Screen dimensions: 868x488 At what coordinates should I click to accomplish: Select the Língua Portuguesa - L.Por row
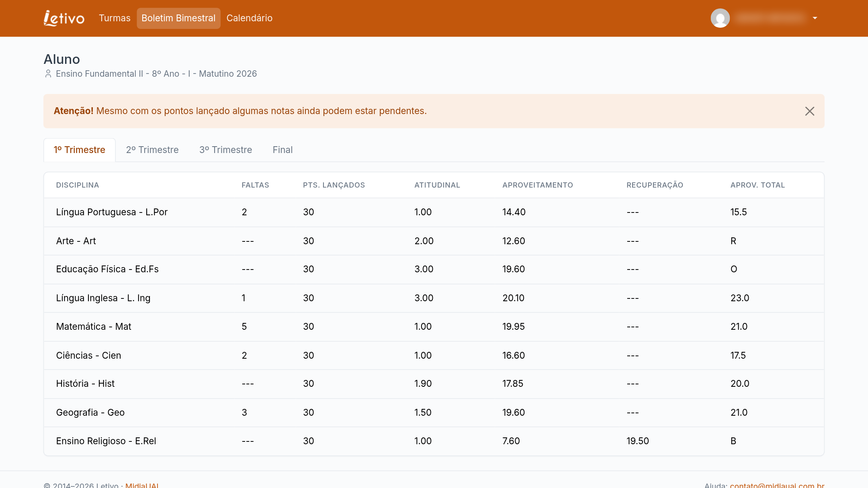click(434, 212)
